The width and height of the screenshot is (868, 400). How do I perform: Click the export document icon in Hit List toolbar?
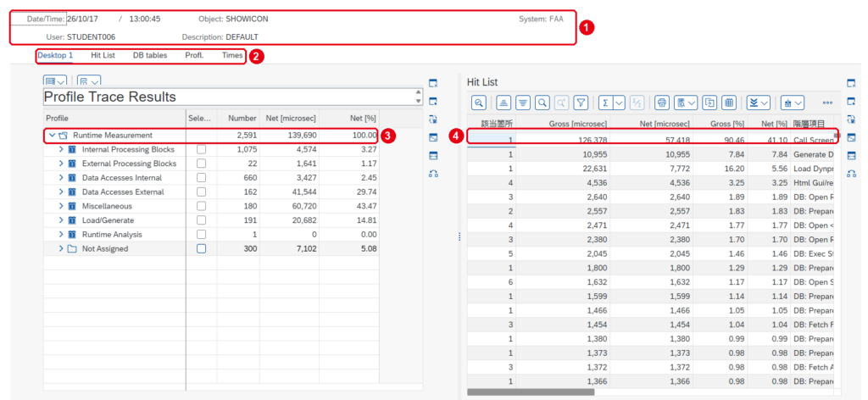(x=710, y=103)
